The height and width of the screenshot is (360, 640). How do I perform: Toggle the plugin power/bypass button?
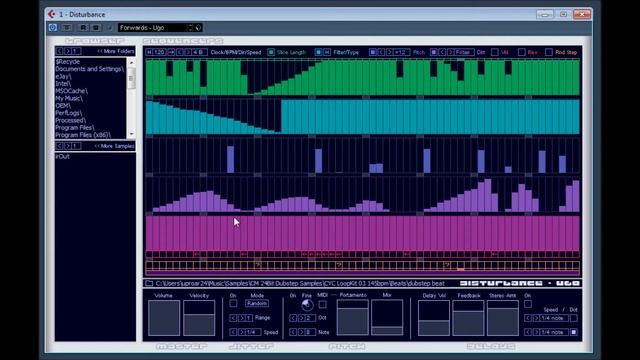coord(53,27)
